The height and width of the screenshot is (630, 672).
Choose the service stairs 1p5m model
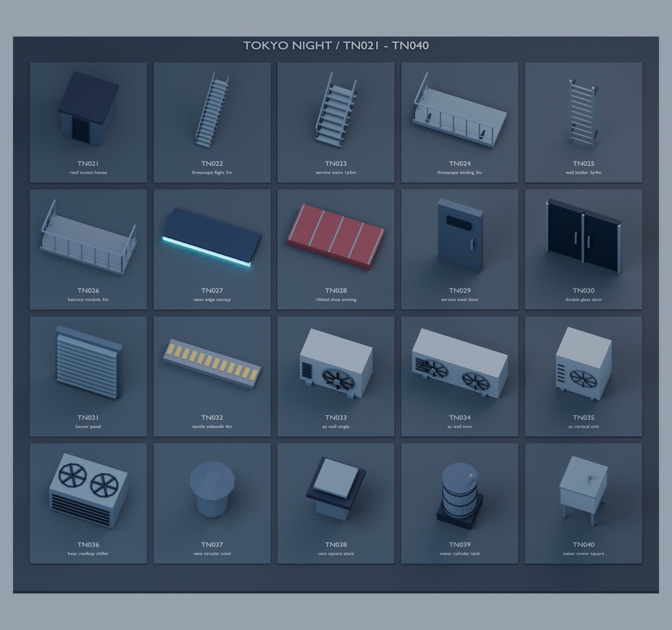(336, 110)
